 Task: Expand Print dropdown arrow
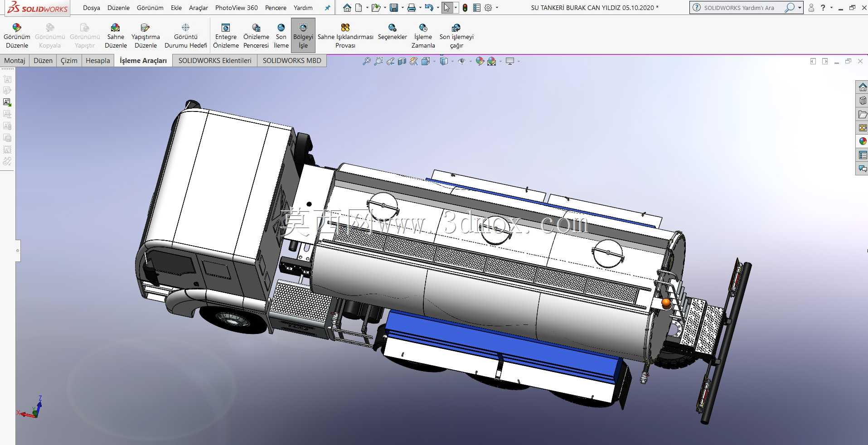pos(420,8)
